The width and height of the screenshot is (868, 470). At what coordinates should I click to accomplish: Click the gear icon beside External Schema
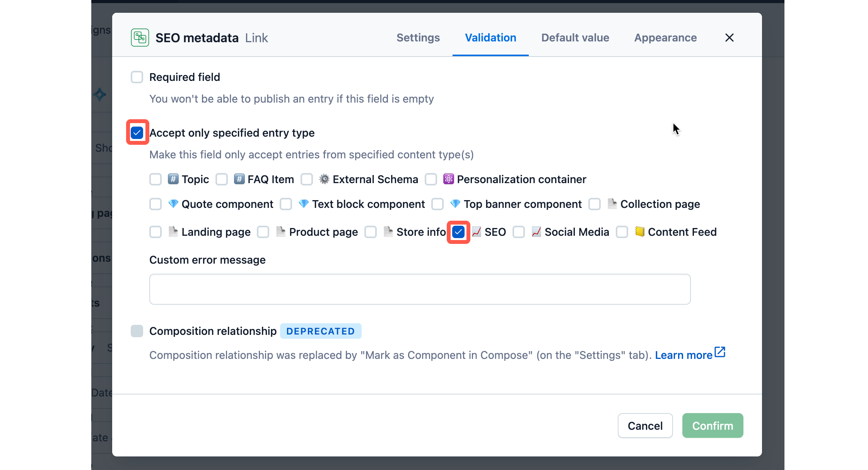pos(324,179)
